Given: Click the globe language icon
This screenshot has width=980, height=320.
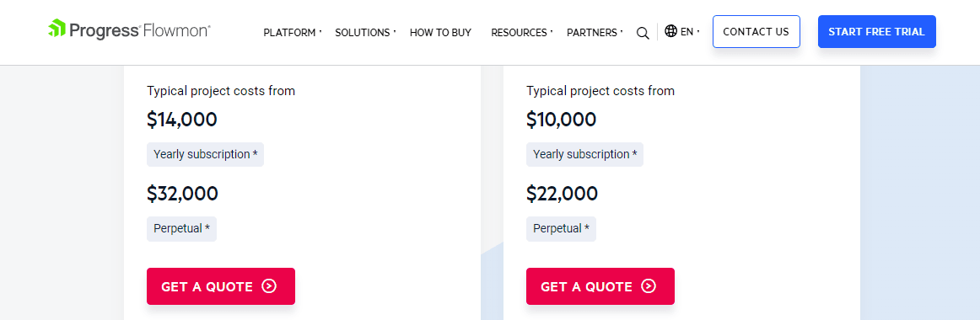Looking at the screenshot, I should [671, 31].
